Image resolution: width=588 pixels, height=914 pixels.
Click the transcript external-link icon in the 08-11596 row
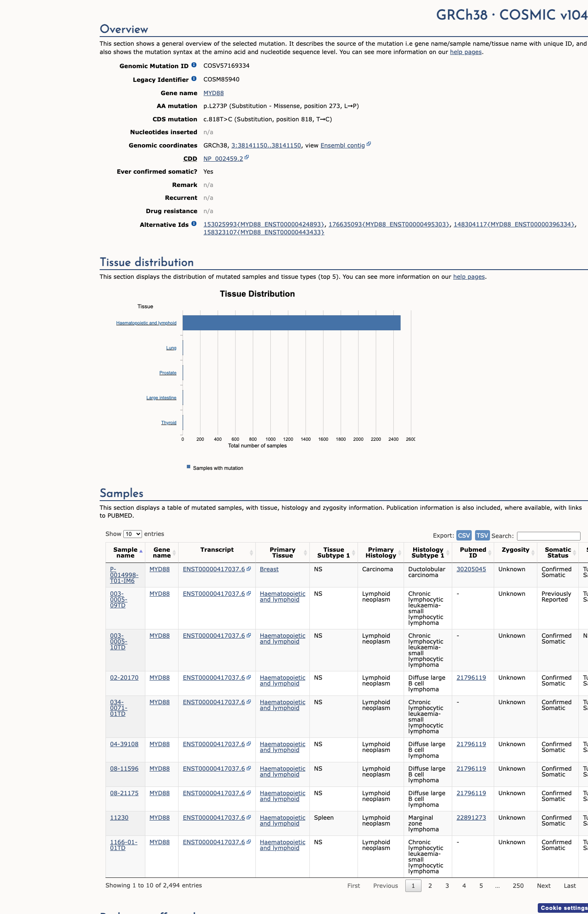(249, 768)
